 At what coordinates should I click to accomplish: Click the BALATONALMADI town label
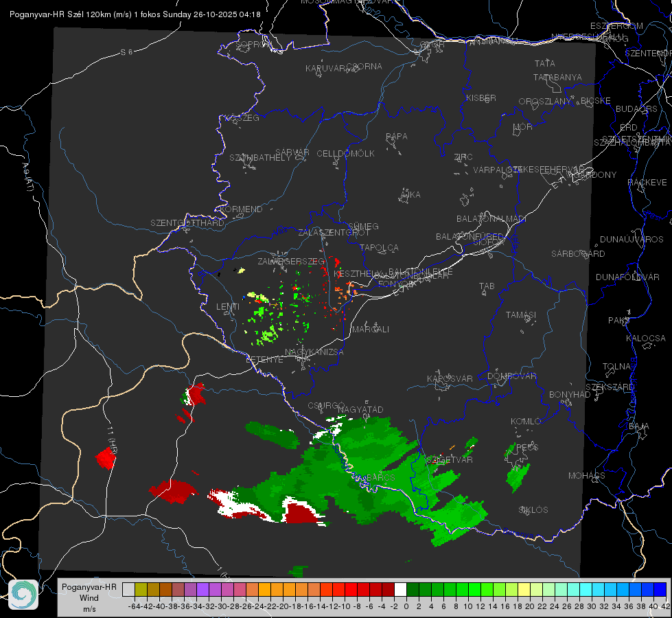[491, 219]
